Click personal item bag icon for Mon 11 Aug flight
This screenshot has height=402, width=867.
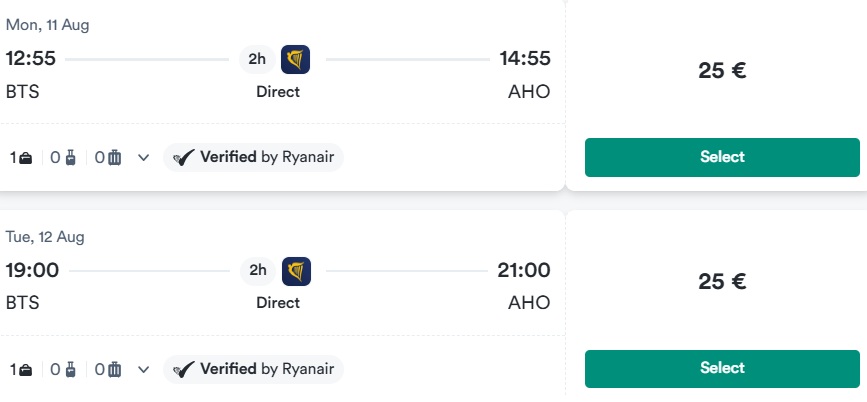[x=25, y=158]
